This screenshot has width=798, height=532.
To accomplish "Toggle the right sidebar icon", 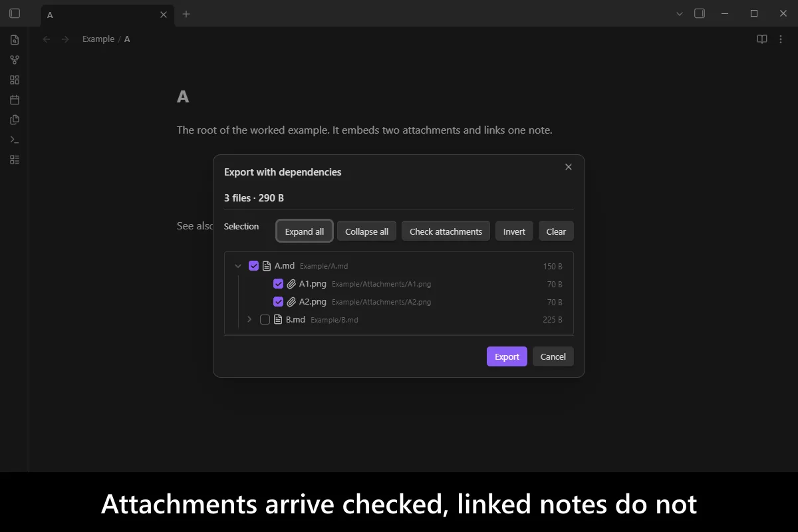I will click(x=700, y=13).
